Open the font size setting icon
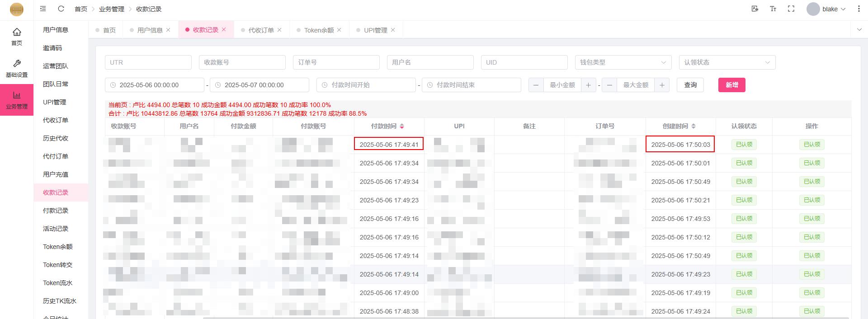This screenshot has height=319, width=868. coord(773,9)
